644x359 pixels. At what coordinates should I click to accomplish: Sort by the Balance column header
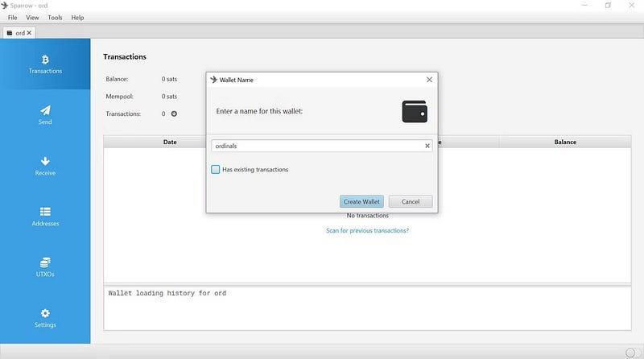[x=565, y=142]
